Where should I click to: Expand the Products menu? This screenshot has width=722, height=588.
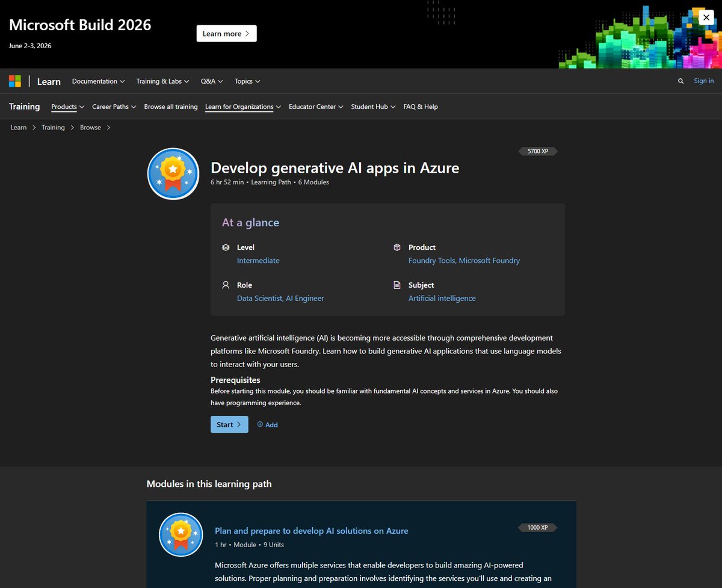point(68,107)
